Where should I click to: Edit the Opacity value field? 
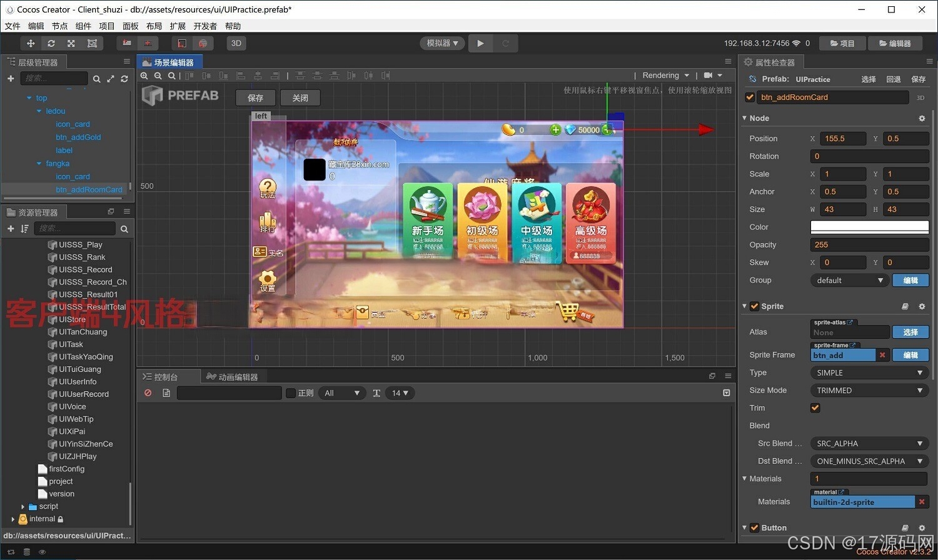(x=869, y=245)
